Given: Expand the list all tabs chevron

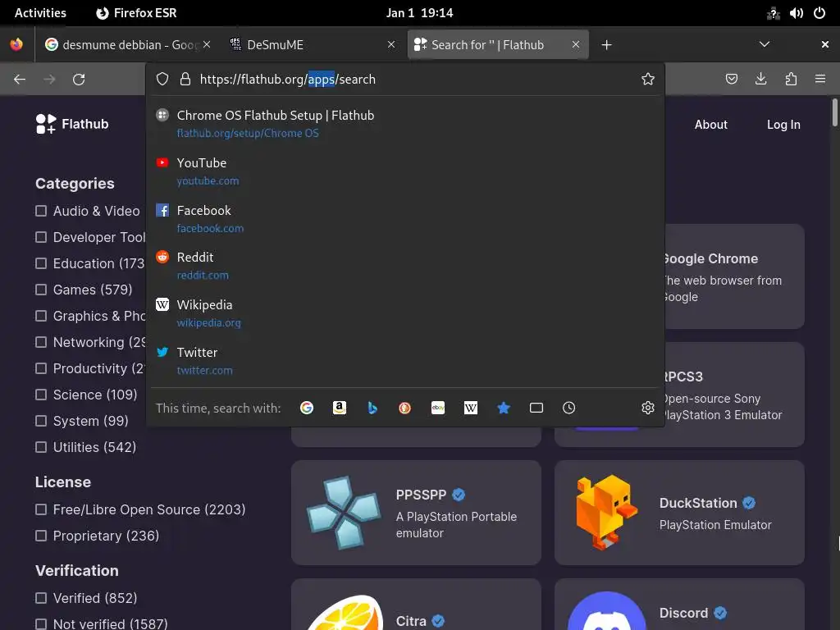Looking at the screenshot, I should [x=765, y=44].
